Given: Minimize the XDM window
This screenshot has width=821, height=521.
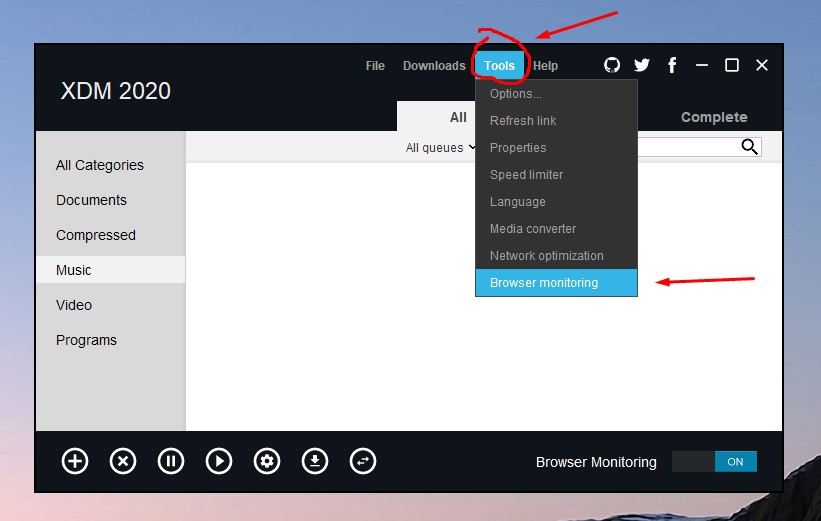Looking at the screenshot, I should (x=702, y=65).
